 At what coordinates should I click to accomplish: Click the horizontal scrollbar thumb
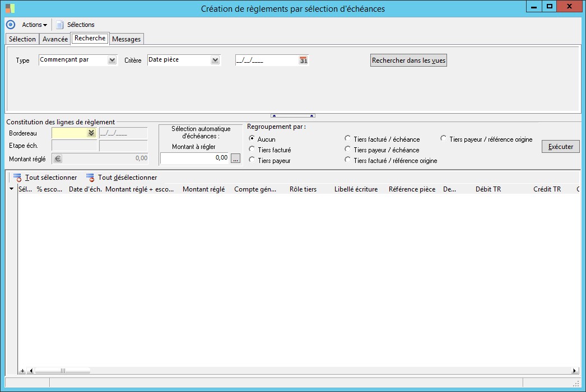click(x=62, y=371)
